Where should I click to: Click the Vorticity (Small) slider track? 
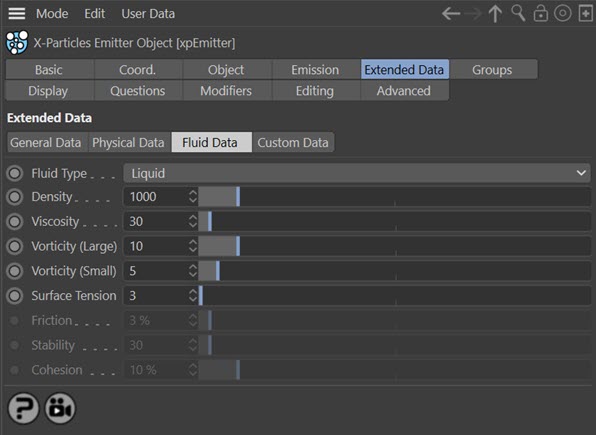click(395, 271)
